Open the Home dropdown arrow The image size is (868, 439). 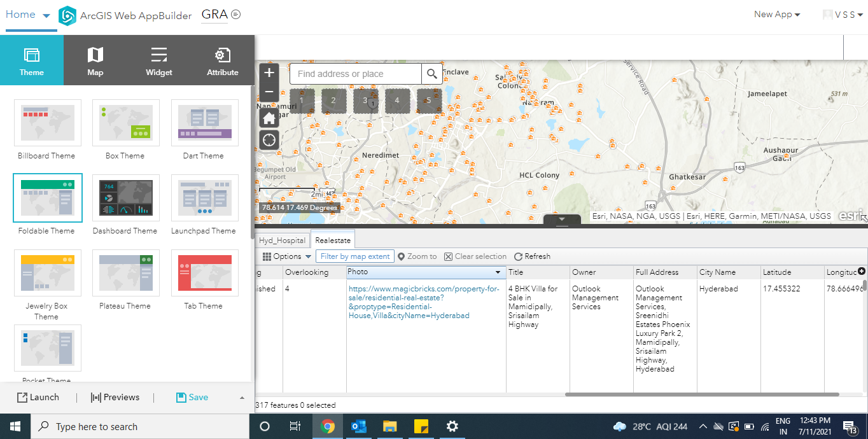(46, 16)
